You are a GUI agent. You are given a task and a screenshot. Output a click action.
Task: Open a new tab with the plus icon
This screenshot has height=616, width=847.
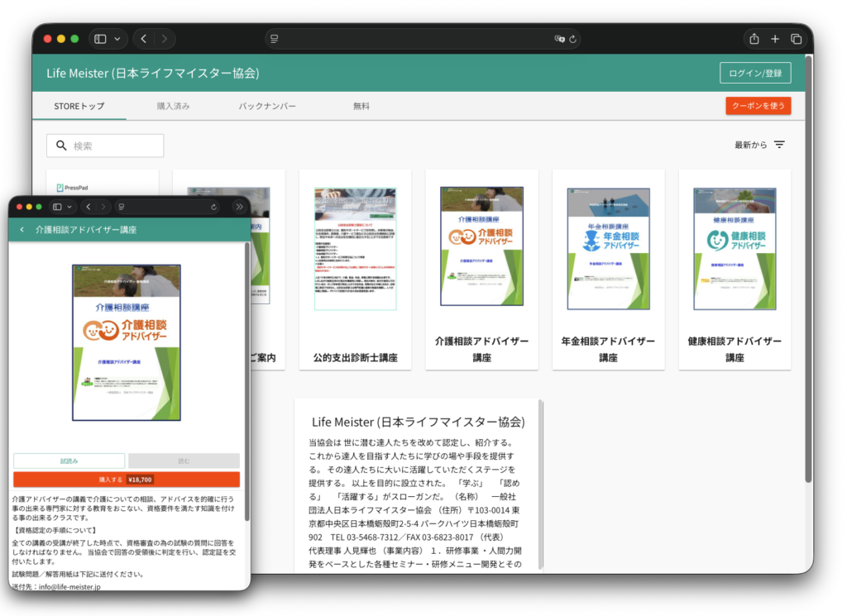pyautogui.click(x=774, y=38)
